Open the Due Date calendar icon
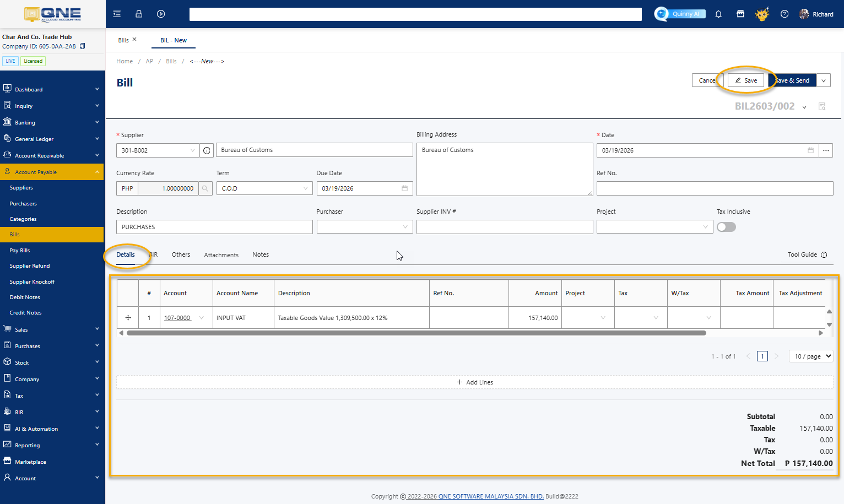Viewport: 844px width, 504px height. (x=404, y=188)
